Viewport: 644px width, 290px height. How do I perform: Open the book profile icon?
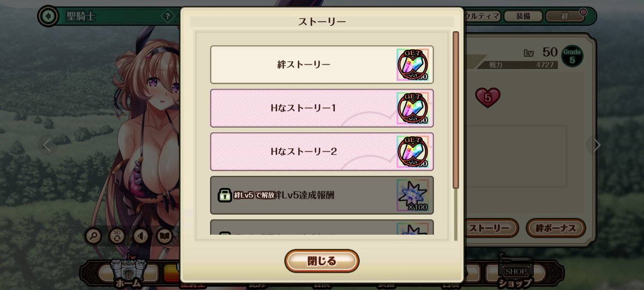click(x=164, y=236)
